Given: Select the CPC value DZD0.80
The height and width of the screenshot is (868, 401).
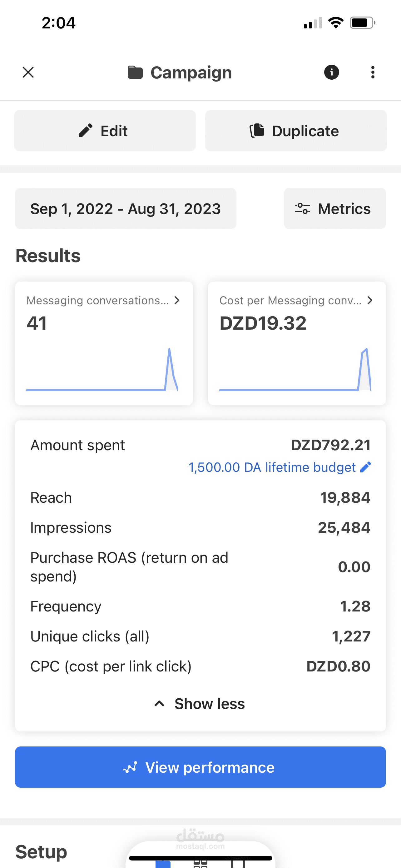Looking at the screenshot, I should pyautogui.click(x=338, y=666).
